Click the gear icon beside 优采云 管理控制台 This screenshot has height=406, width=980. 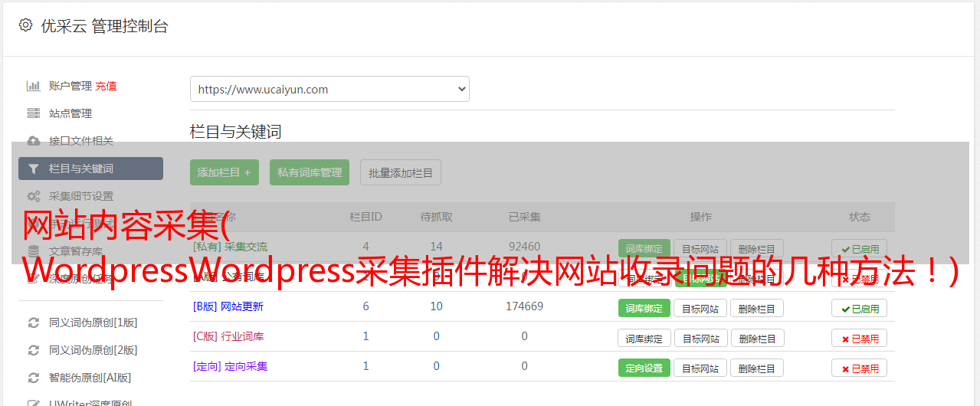tap(25, 25)
